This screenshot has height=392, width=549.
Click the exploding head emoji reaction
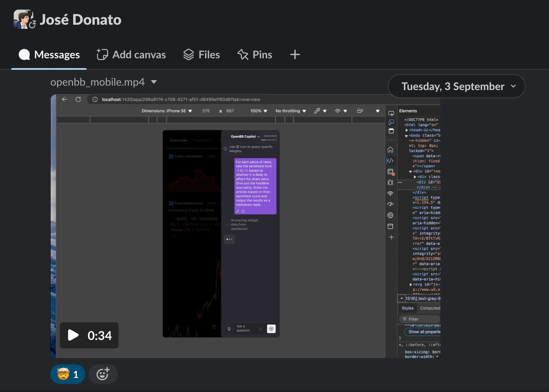tap(68, 374)
